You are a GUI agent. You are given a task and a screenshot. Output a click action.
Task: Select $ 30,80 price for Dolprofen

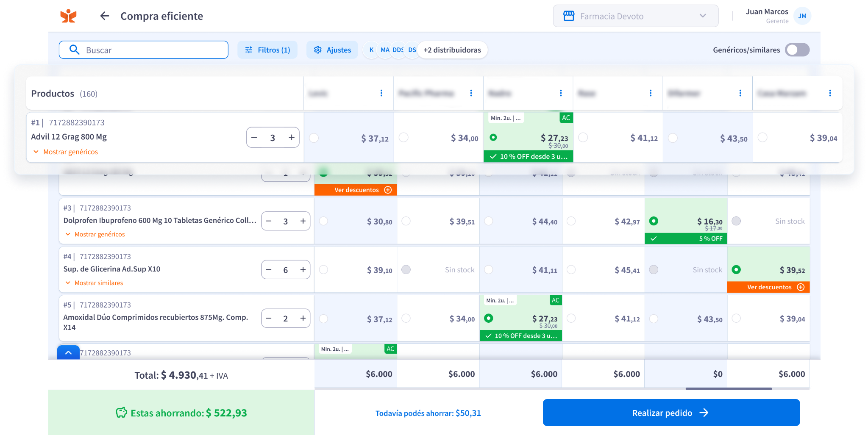tap(323, 221)
